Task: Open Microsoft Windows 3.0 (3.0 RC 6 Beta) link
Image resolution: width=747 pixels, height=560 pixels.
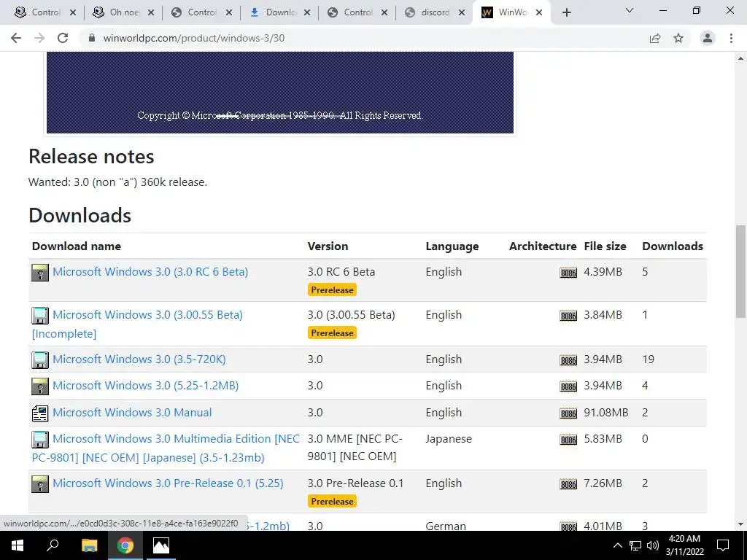Action: pyautogui.click(x=150, y=272)
